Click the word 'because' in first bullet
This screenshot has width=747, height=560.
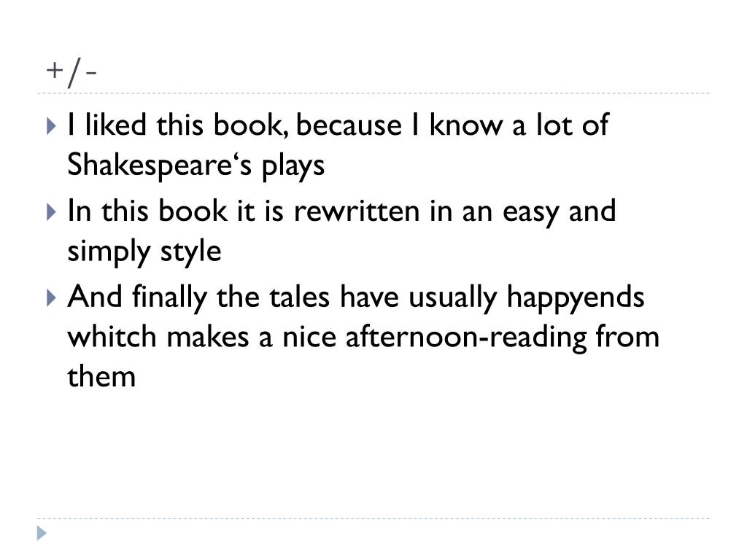click(349, 125)
